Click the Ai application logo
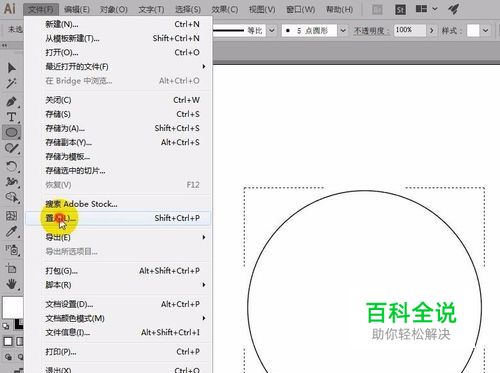The image size is (500, 373). 10,8
